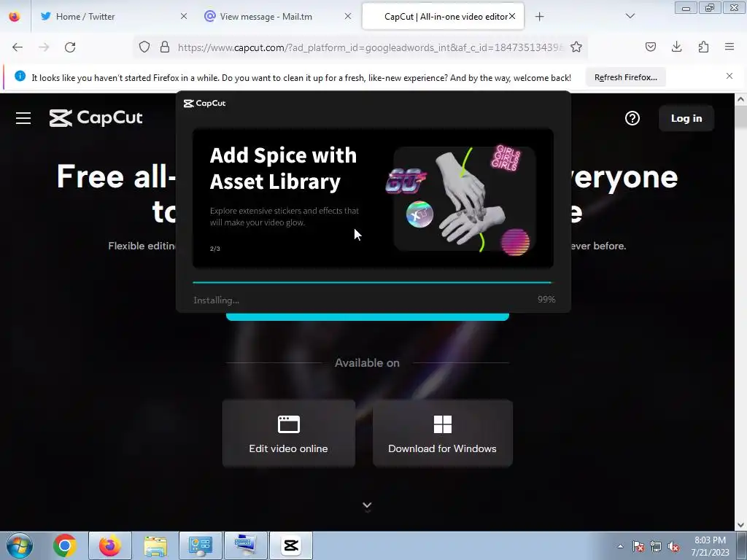Click the keyboard and monitor taskbar icon
747x560 pixels.
coord(246,545)
